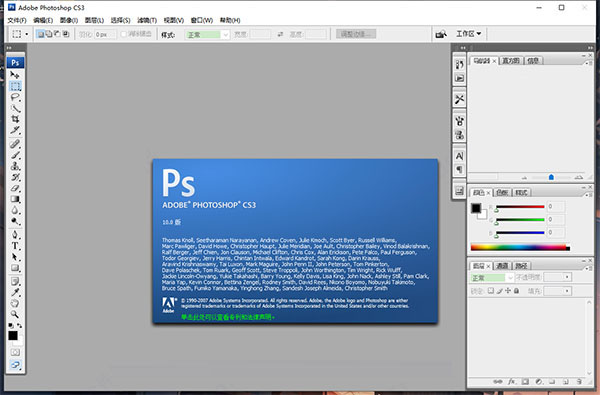Screen dimensions: 600x395
Task: Open the layer Fill dropdown arrow
Action: coord(567,291)
